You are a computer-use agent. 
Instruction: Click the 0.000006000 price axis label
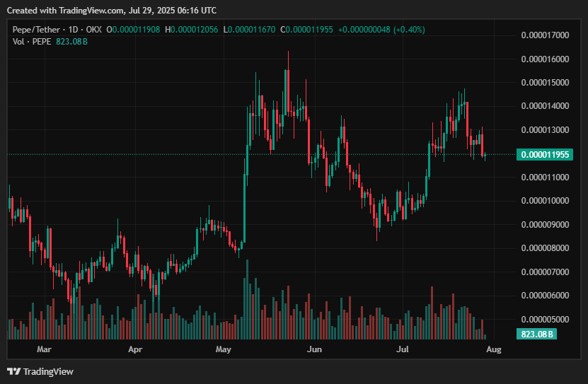click(x=545, y=296)
